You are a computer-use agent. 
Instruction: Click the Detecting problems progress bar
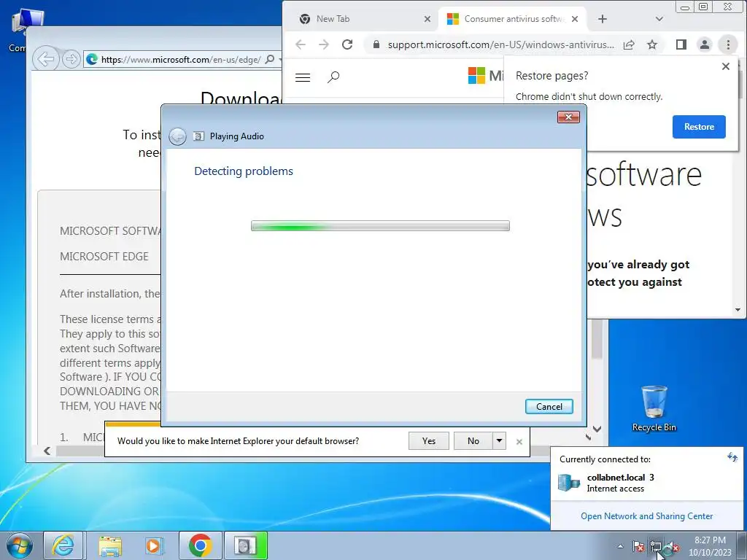pos(380,226)
